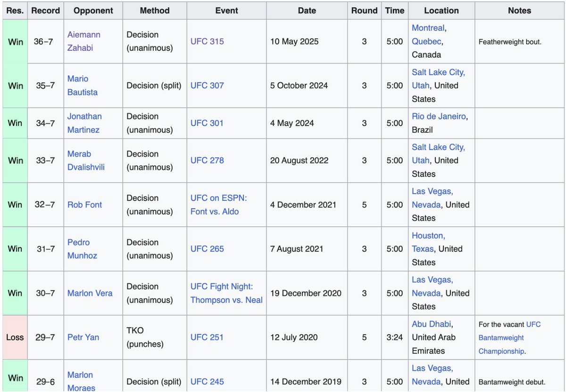Open Las Vegas, Nevada link in Marlon Vera row

pos(433,286)
